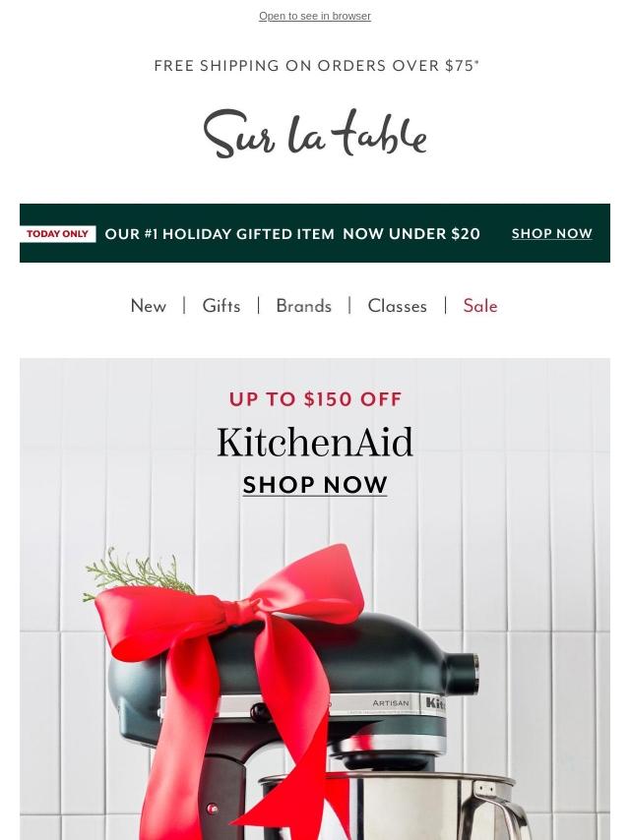Open the New menu item
The height and width of the screenshot is (840, 630).
pyautogui.click(x=149, y=306)
